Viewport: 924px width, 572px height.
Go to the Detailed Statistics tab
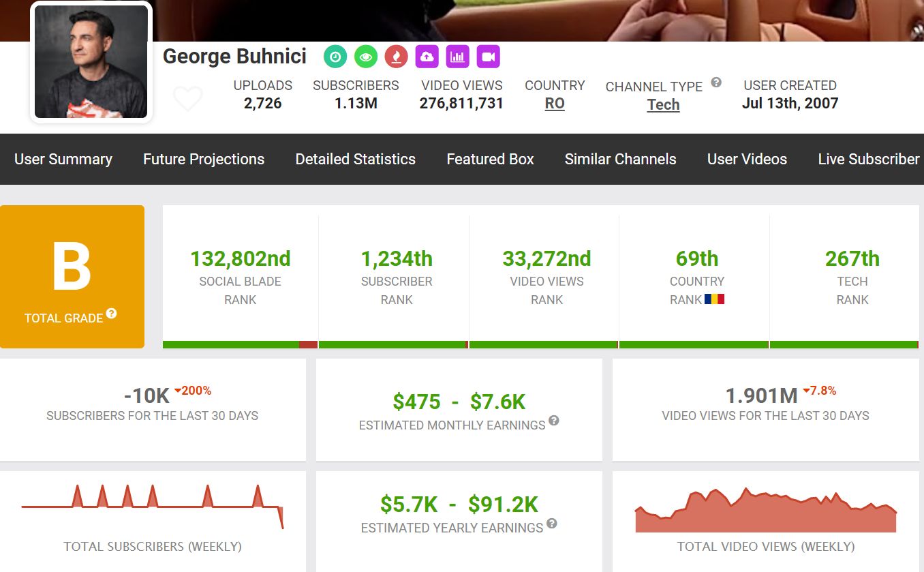tap(355, 160)
